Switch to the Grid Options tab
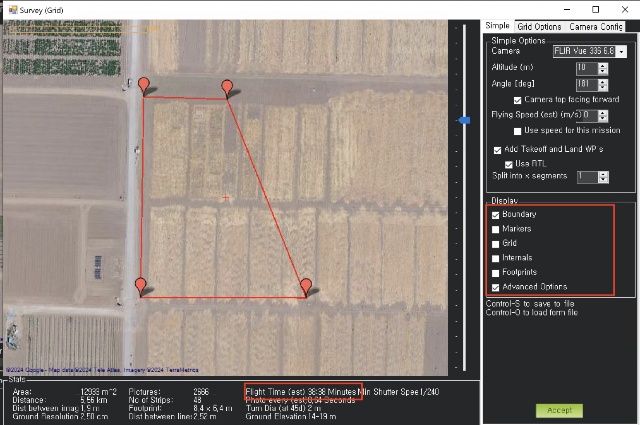Viewport: 640px width, 425px height. pyautogui.click(x=539, y=26)
